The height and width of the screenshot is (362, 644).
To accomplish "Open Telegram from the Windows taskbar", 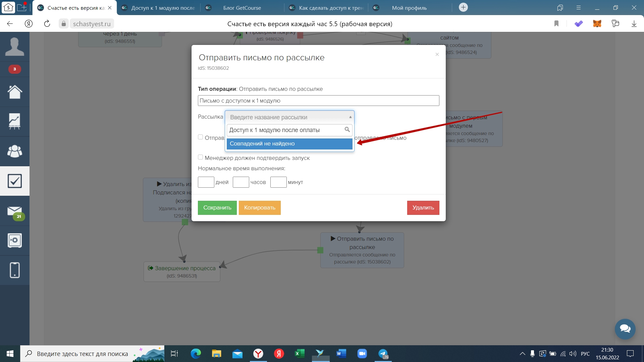I will tap(383, 354).
